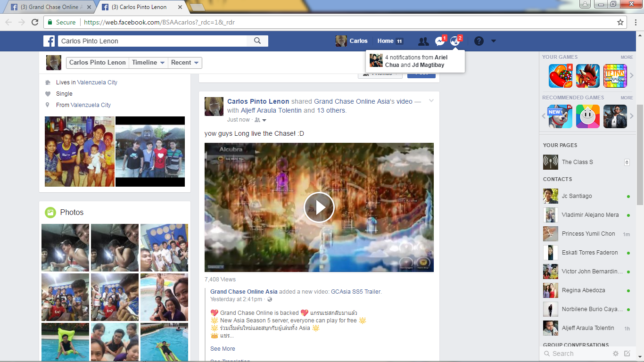This screenshot has height=362, width=644.
Task: Open Yesterday at 2:41pm timestamp
Action: [x=237, y=299]
